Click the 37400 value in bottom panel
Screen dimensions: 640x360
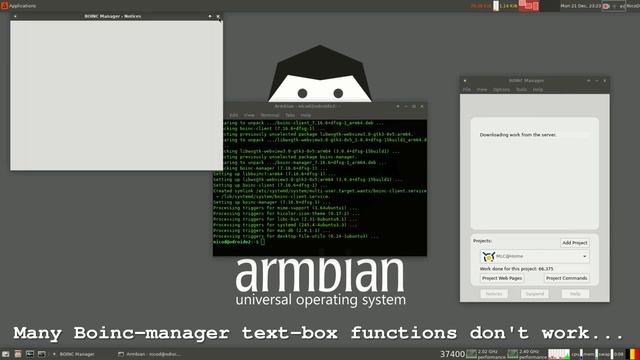tap(452, 354)
